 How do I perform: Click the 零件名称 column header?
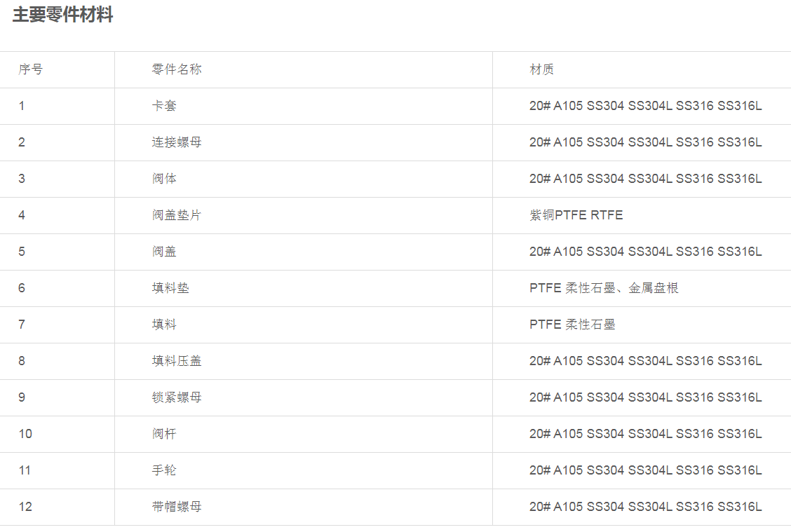(x=177, y=69)
